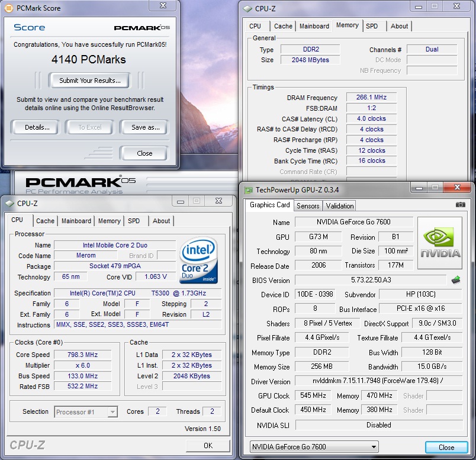Viewport: 476px width, 460px height.
Task: Select Mainboard tab in top CPU-Z window
Action: 314,26
